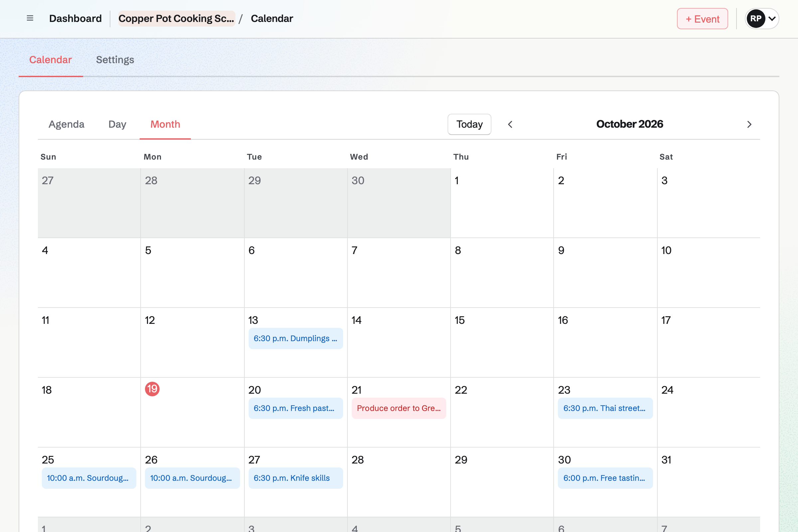Switch to Day view

point(117,124)
